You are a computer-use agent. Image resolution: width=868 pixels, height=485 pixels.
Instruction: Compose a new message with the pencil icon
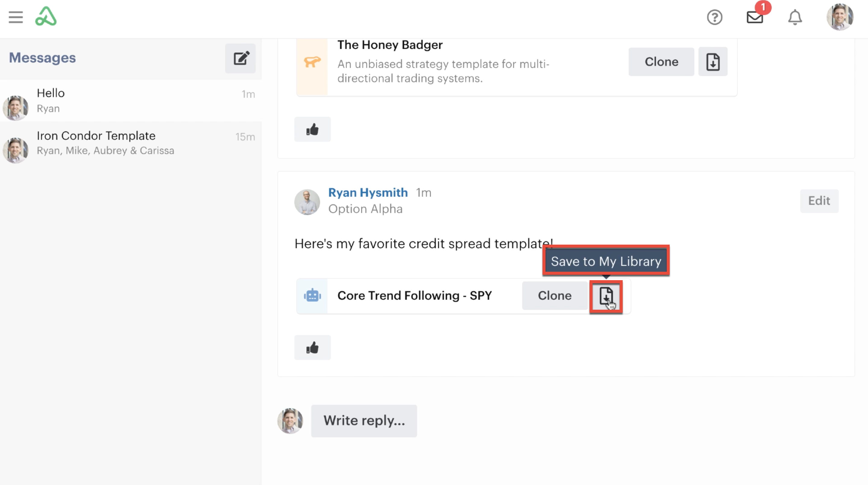click(x=241, y=58)
